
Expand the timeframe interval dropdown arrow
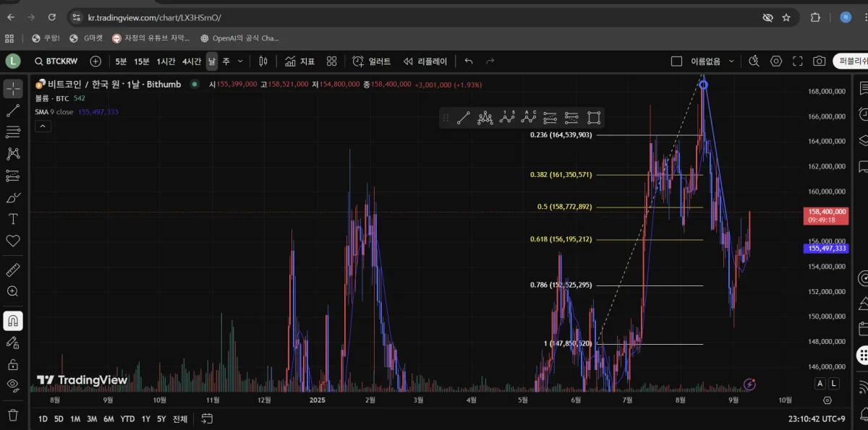[x=240, y=61]
